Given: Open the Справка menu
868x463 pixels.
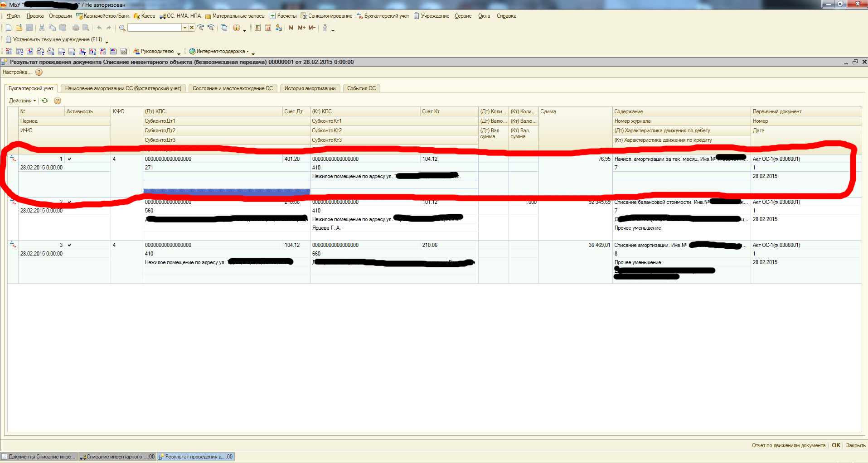Looking at the screenshot, I should pos(506,16).
